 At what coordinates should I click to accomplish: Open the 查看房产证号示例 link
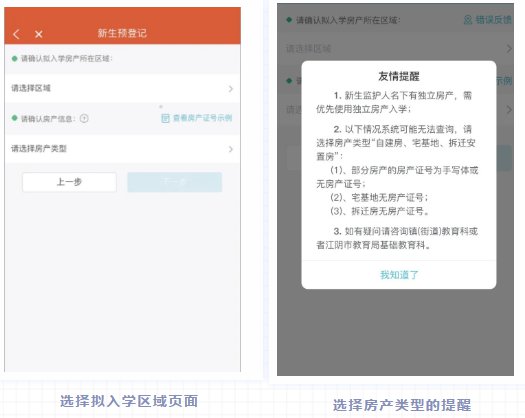(x=202, y=118)
